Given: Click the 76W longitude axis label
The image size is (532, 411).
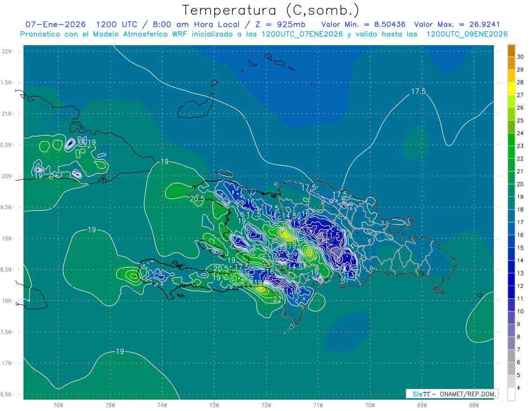Looking at the screenshot, I should 58,405.
